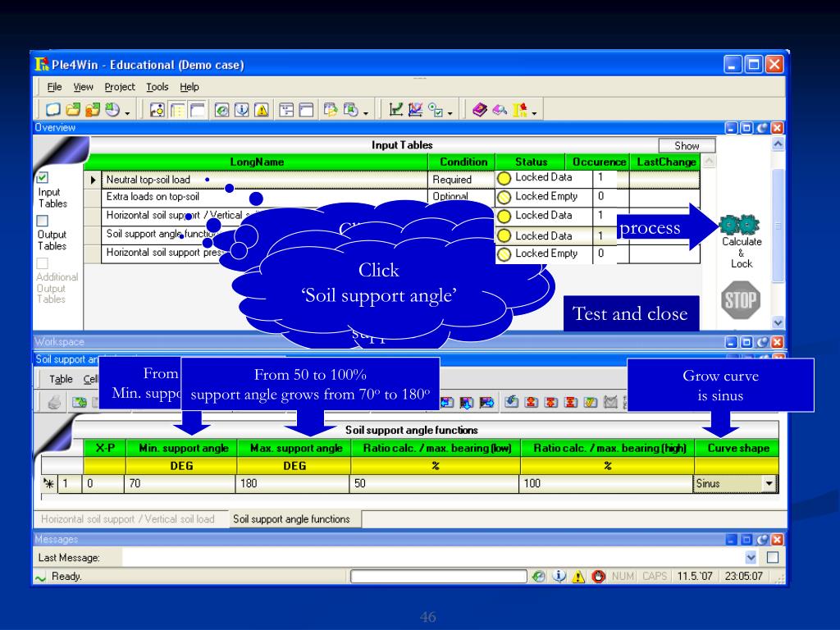Image resolution: width=840 pixels, height=630 pixels.
Task: Click the restore project disc icon
Action: [x=112, y=109]
